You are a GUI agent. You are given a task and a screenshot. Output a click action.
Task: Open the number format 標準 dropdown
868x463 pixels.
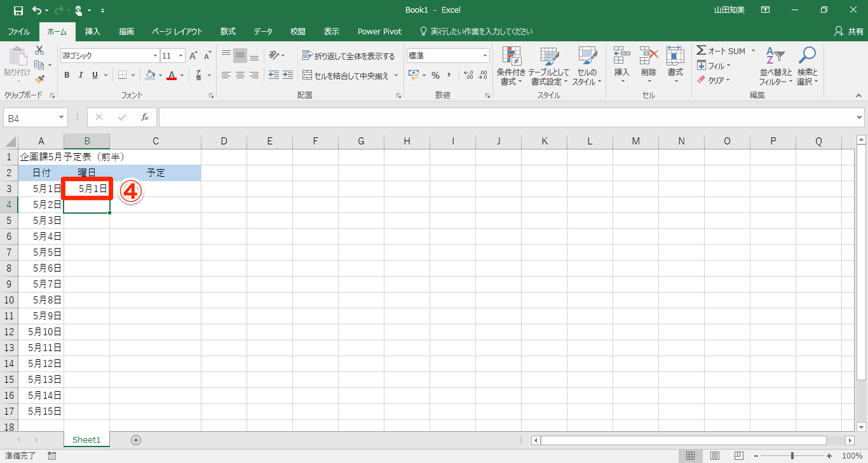[x=485, y=56]
